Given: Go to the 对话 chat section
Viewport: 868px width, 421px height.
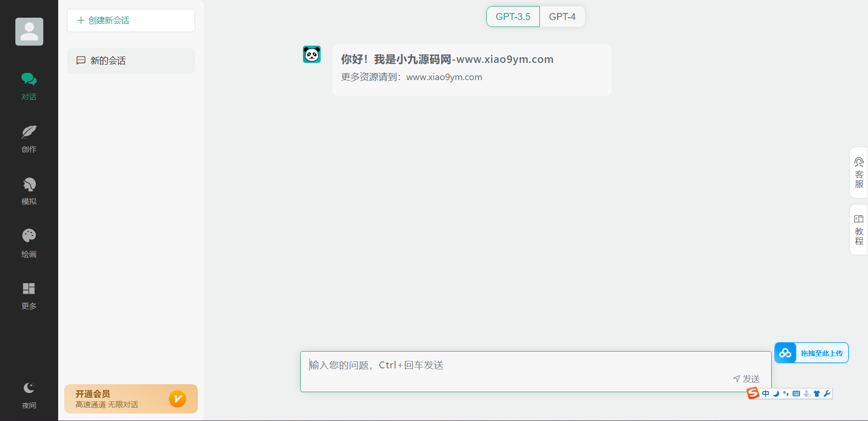Looking at the screenshot, I should coord(29,87).
